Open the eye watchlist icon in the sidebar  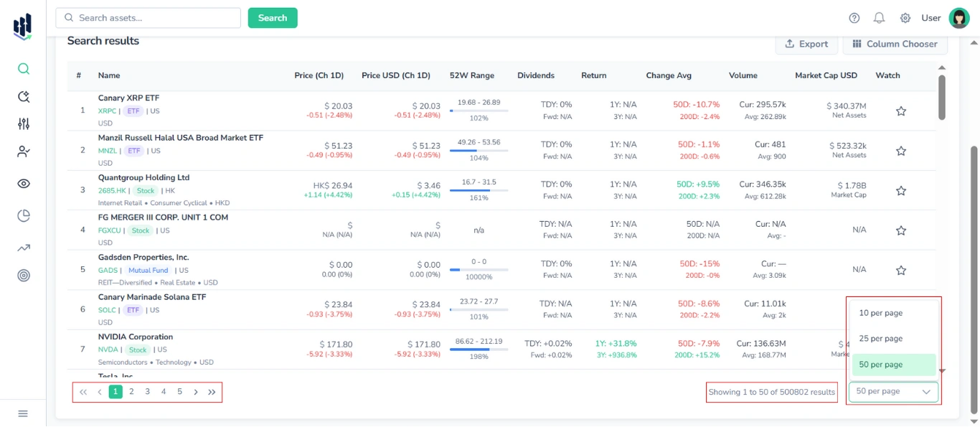tap(24, 184)
